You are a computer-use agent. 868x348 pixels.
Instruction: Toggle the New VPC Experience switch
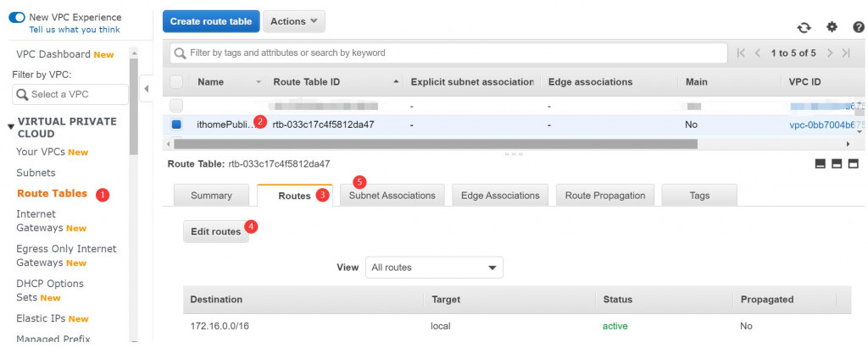coord(17,17)
